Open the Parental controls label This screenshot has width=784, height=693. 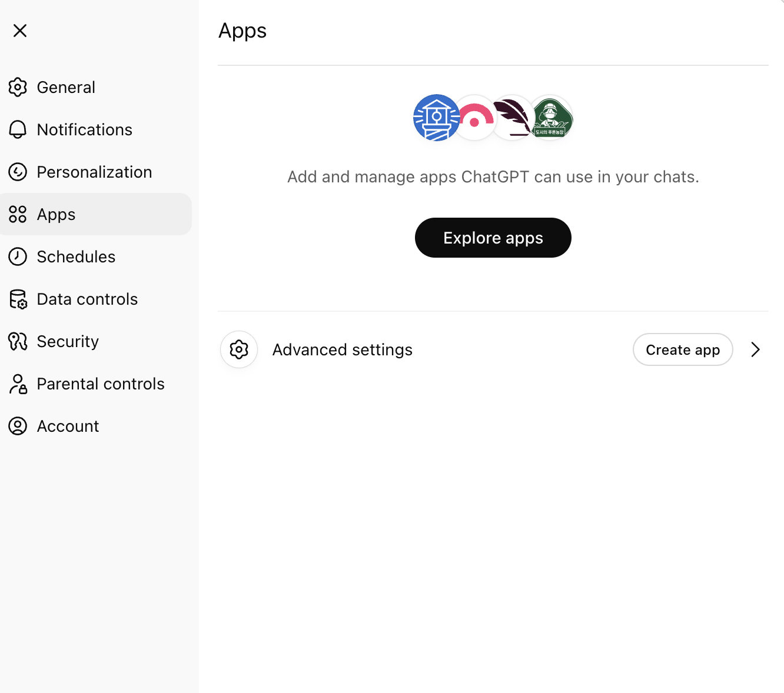coord(101,384)
